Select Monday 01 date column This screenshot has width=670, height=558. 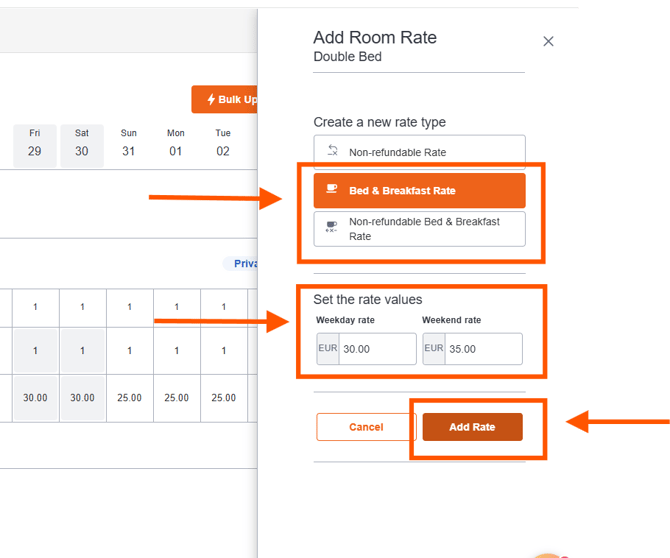click(176, 143)
